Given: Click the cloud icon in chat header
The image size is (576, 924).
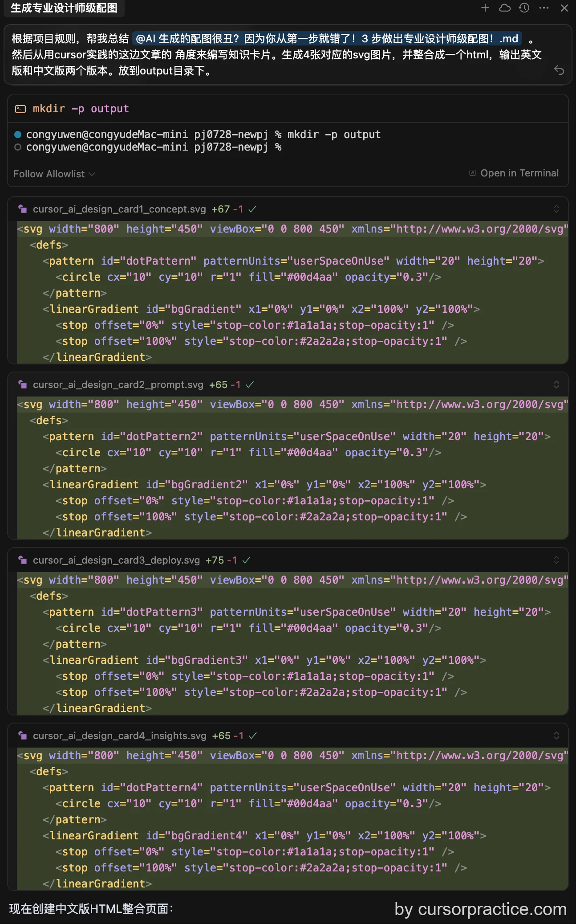Looking at the screenshot, I should pyautogui.click(x=505, y=8).
